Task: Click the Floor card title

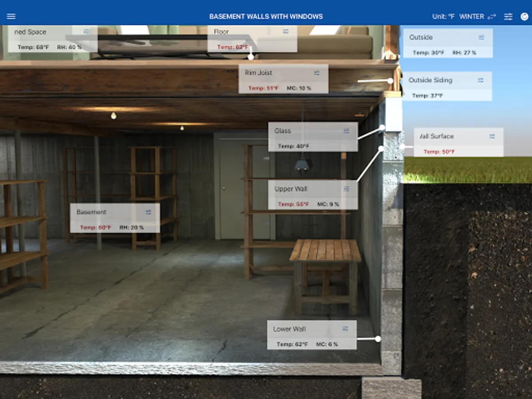Action: pos(221,31)
